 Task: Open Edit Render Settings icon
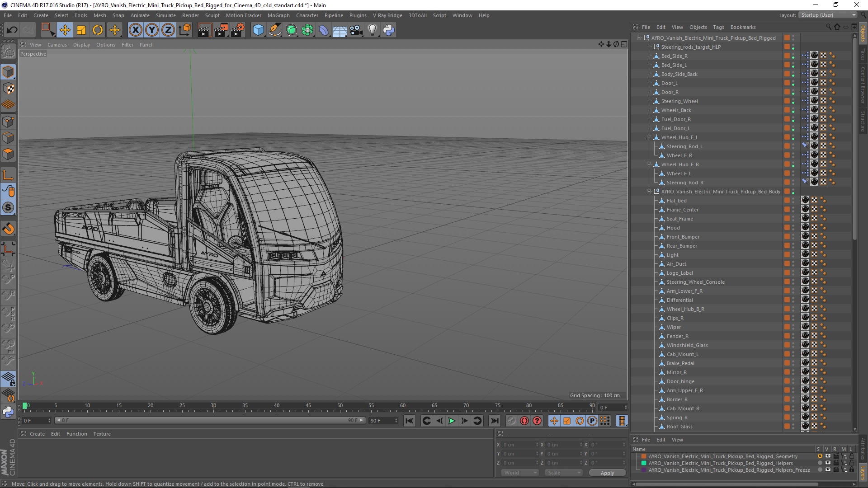click(x=237, y=30)
